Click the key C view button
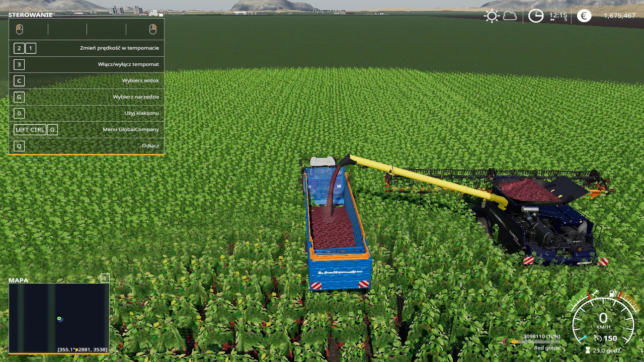Screen dimensions: 644x362 click(x=19, y=80)
